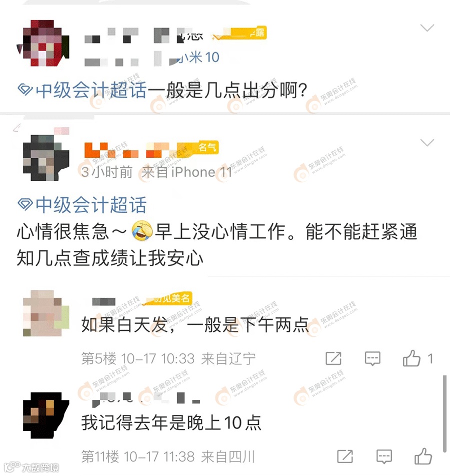Click the comment list scrollbar
This screenshot has width=450, height=476.
click(445, 414)
